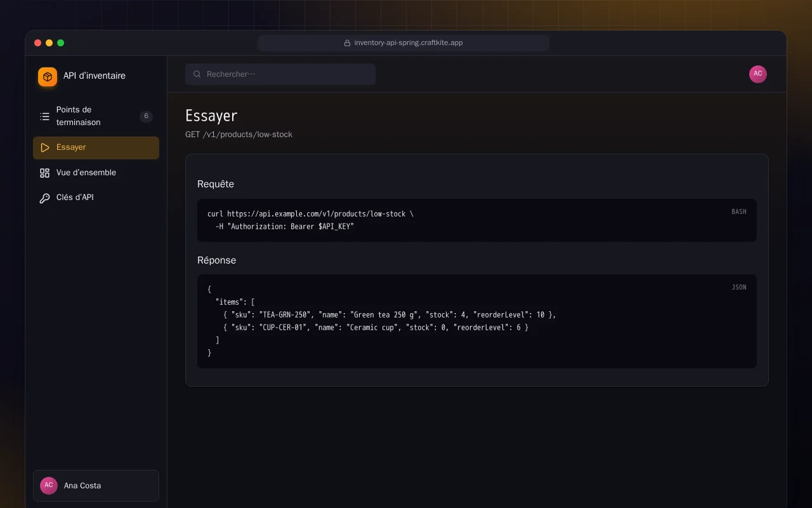
Task: Open Points de terminaison section
Action: pos(96,116)
